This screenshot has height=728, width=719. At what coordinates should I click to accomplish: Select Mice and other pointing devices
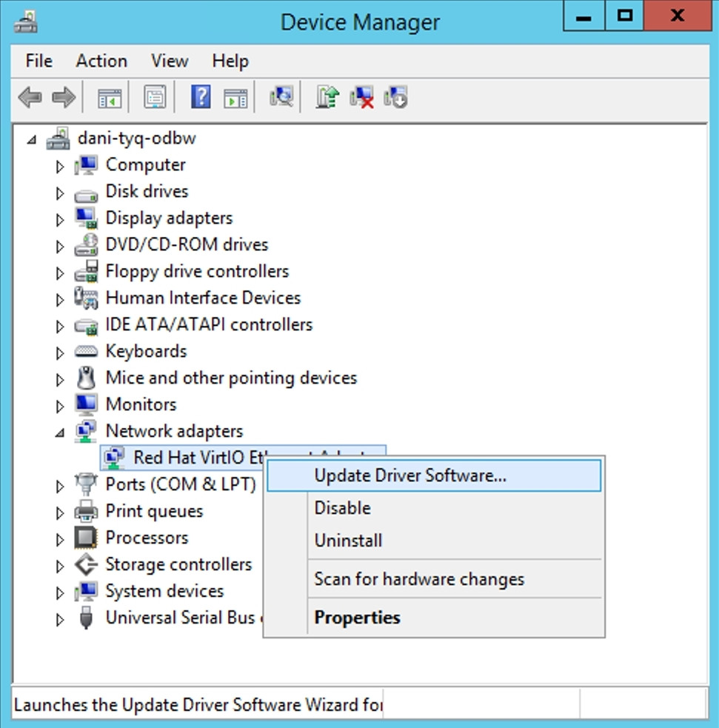point(231,378)
